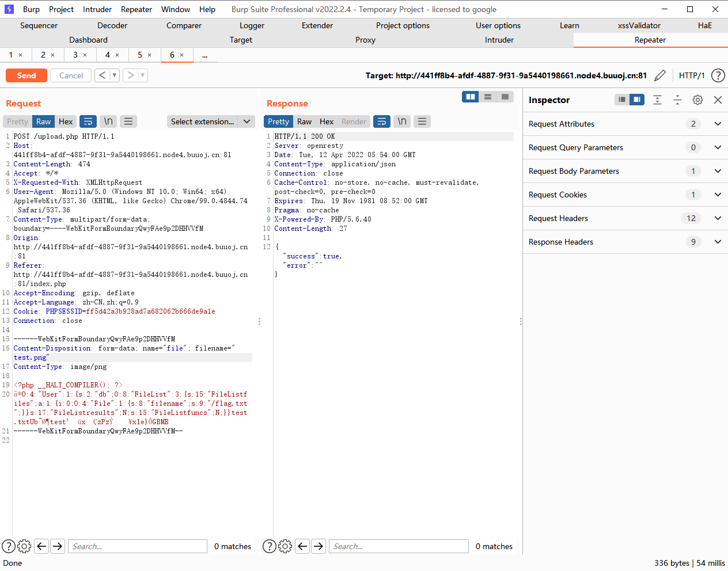
Task: Switch to the Proxy tab
Action: pyautogui.click(x=365, y=40)
